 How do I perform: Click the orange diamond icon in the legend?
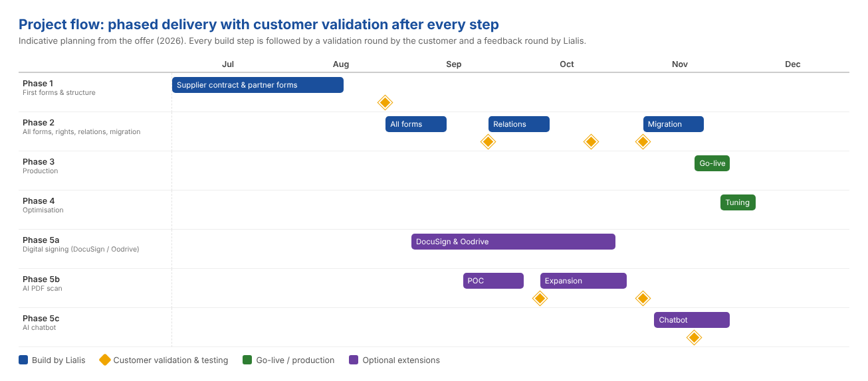pos(104,360)
